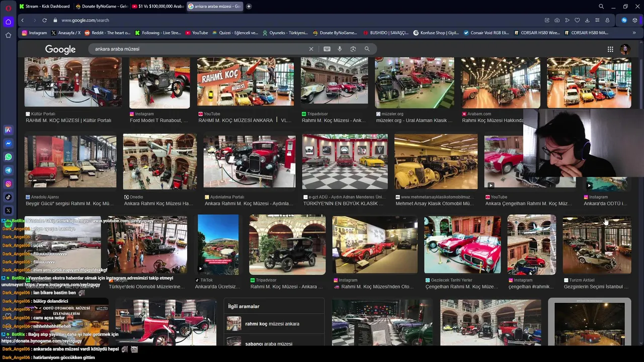The image size is (644, 362).
Task: Open the sidebar home icon
Action: click(8, 22)
